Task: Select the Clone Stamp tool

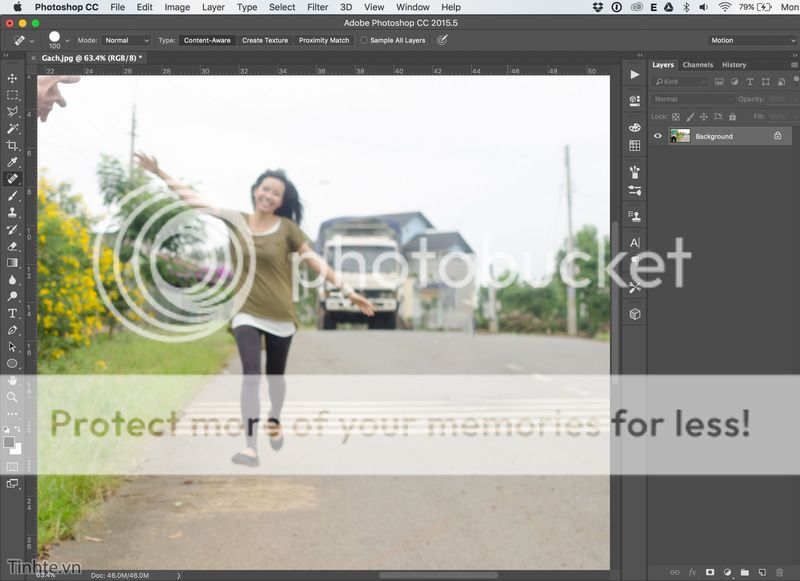Action: 12,212
